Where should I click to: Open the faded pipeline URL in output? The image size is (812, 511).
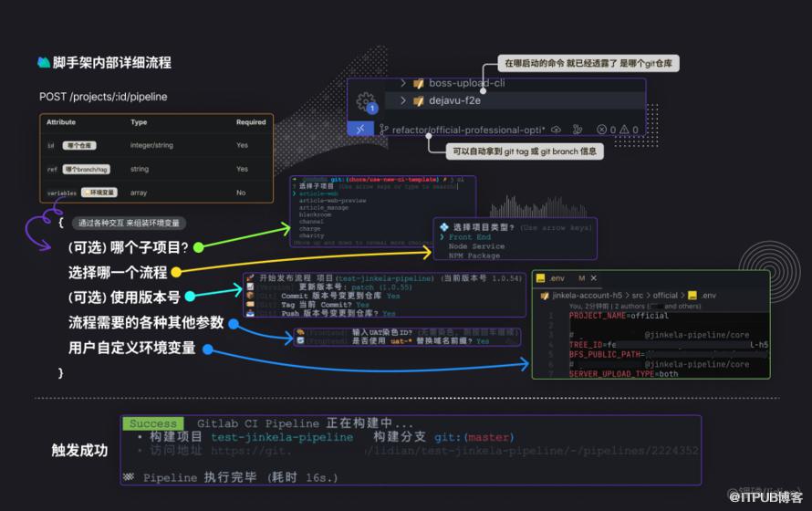point(454,451)
